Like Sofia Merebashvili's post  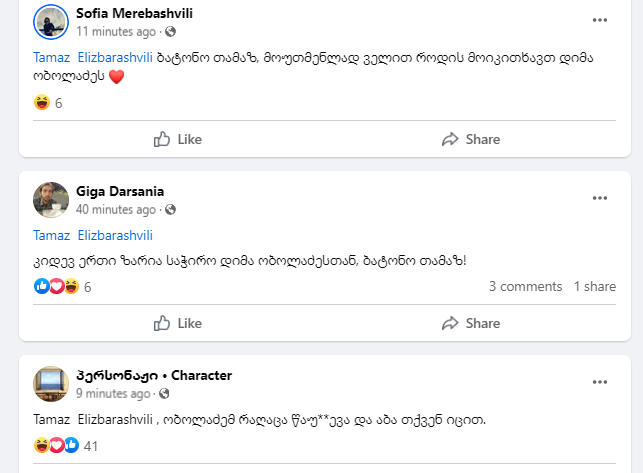pos(178,139)
